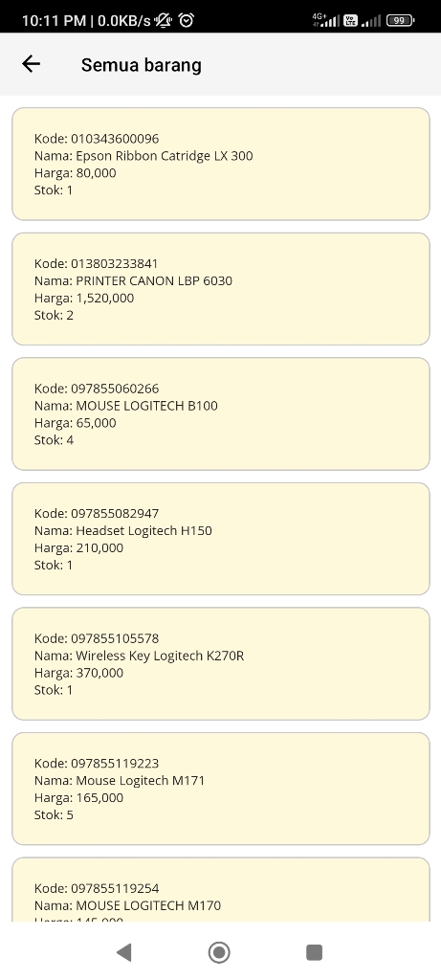Image resolution: width=441 pixels, height=980 pixels.
Task: Select the Wireless Key Logitech K270R card
Action: coord(220,664)
